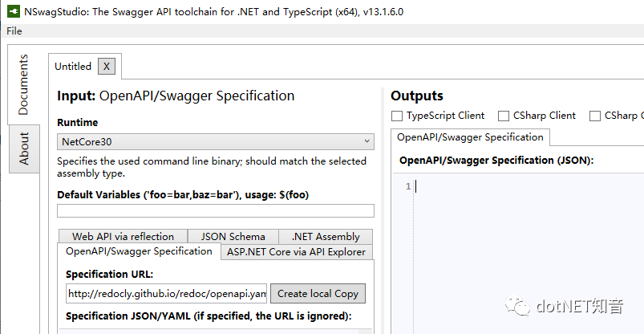The height and width of the screenshot is (334, 644).
Task: Open the Runtime NetCore30 dropdown
Action: (x=215, y=141)
